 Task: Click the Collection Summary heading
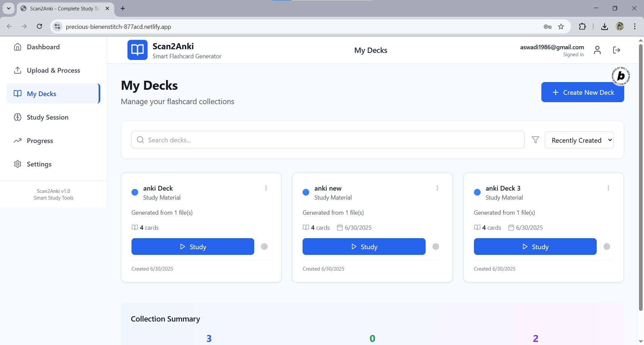165,319
